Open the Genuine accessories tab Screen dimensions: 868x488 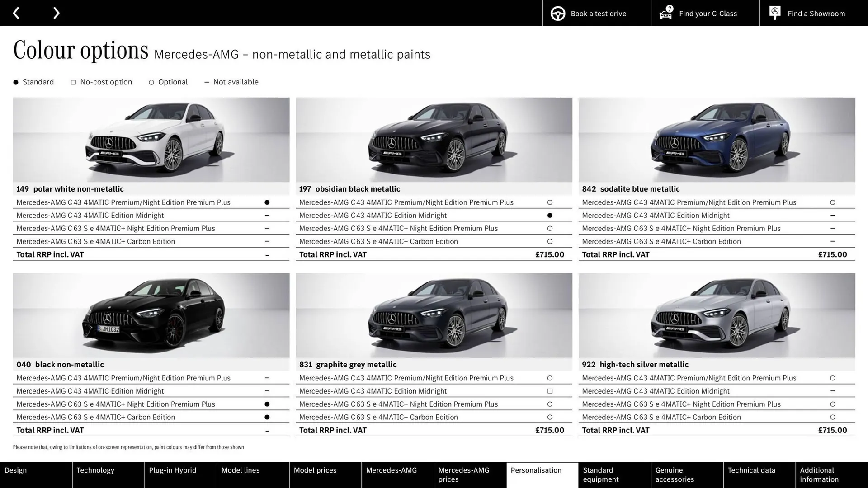point(674,474)
